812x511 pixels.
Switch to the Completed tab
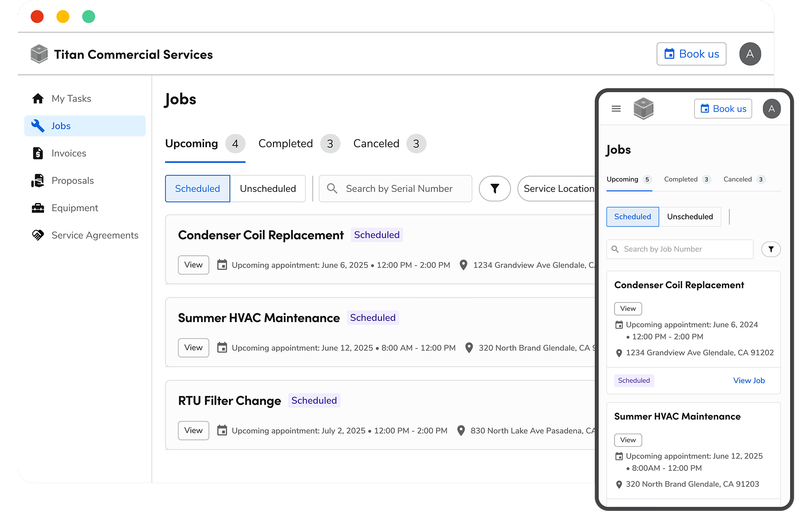click(x=285, y=143)
